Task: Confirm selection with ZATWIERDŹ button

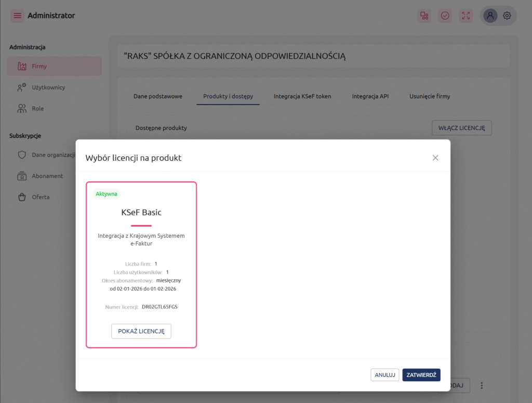Action: click(x=421, y=375)
